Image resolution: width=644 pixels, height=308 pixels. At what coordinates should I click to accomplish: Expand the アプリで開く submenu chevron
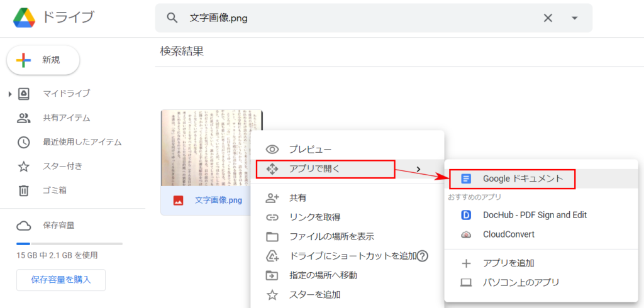click(418, 169)
